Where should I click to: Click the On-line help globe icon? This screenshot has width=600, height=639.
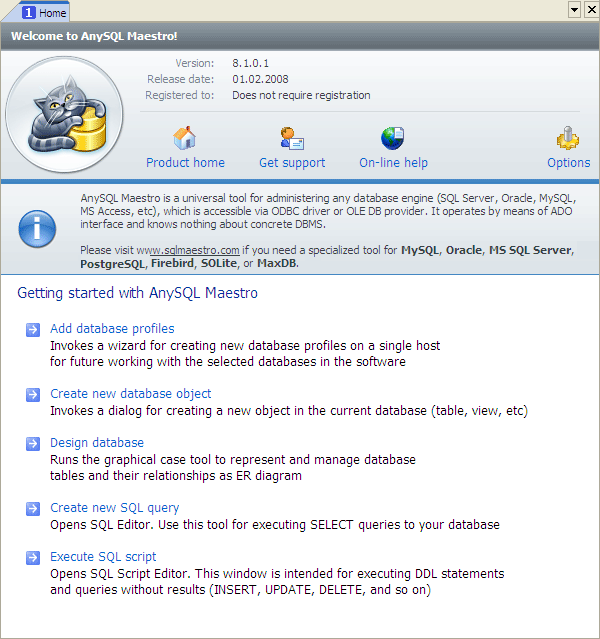[393, 138]
